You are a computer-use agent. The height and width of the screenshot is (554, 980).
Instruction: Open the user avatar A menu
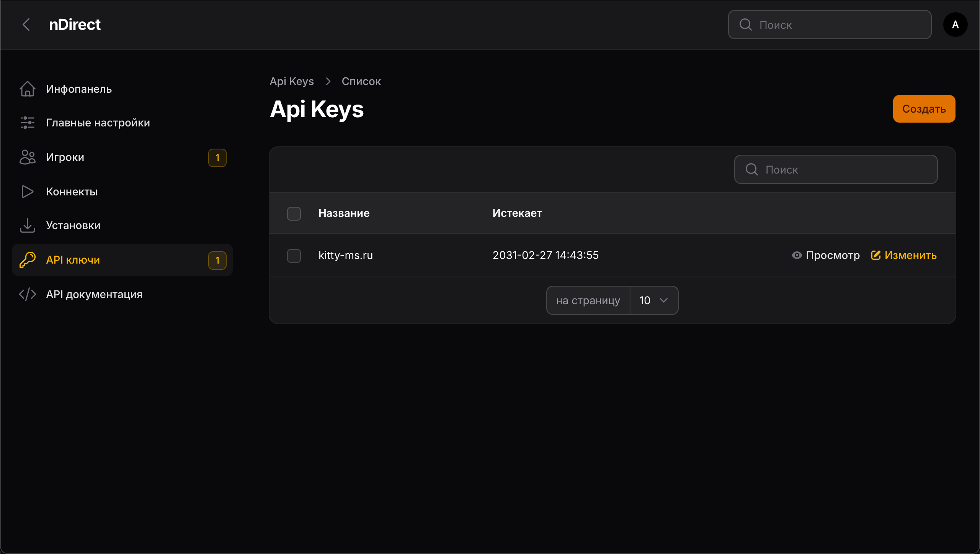955,25
